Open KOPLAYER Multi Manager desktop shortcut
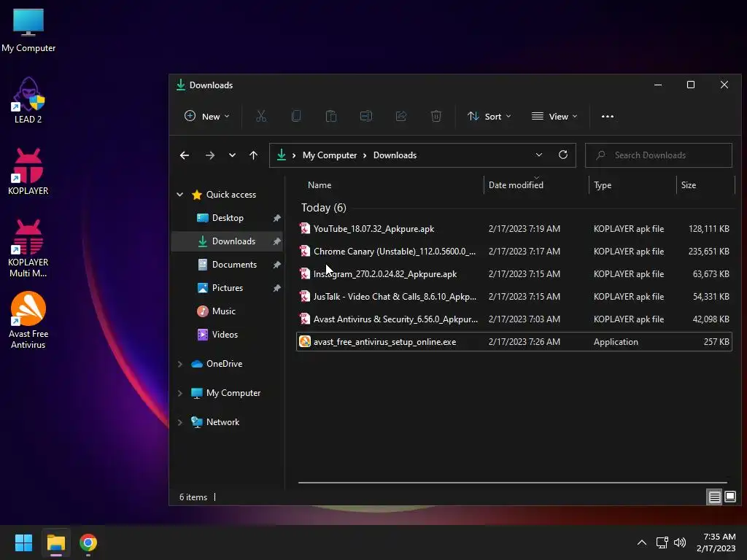Image resolution: width=747 pixels, height=560 pixels. 28,249
